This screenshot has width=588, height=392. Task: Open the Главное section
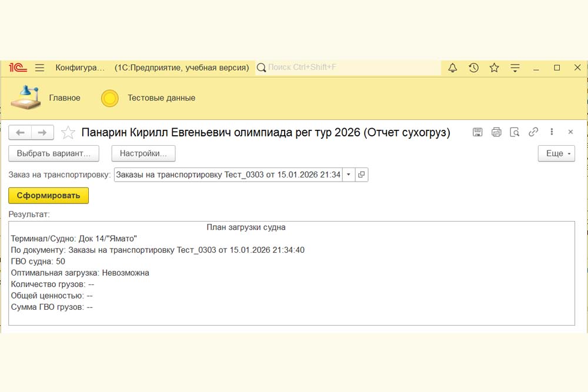point(65,98)
